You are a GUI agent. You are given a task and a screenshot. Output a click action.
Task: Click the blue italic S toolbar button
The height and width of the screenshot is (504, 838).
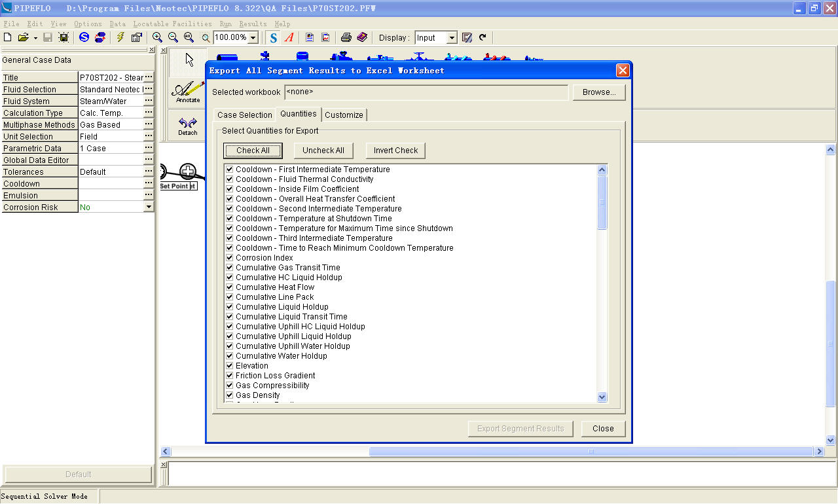tap(274, 37)
